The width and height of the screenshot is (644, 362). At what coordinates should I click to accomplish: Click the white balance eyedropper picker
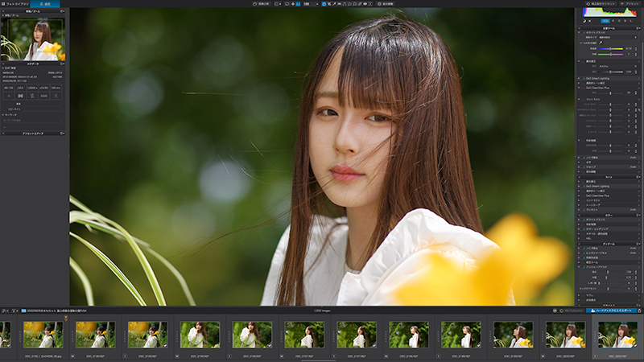tap(601, 43)
